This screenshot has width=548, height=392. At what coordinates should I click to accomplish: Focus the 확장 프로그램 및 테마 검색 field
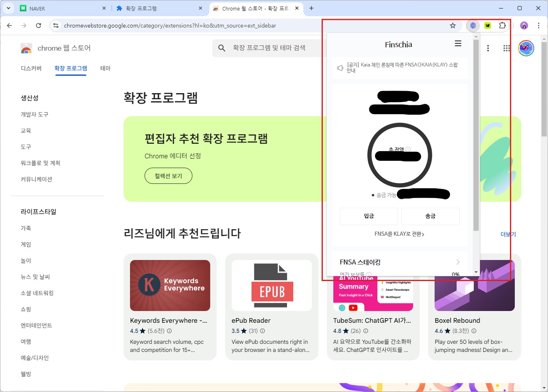pyautogui.click(x=269, y=48)
